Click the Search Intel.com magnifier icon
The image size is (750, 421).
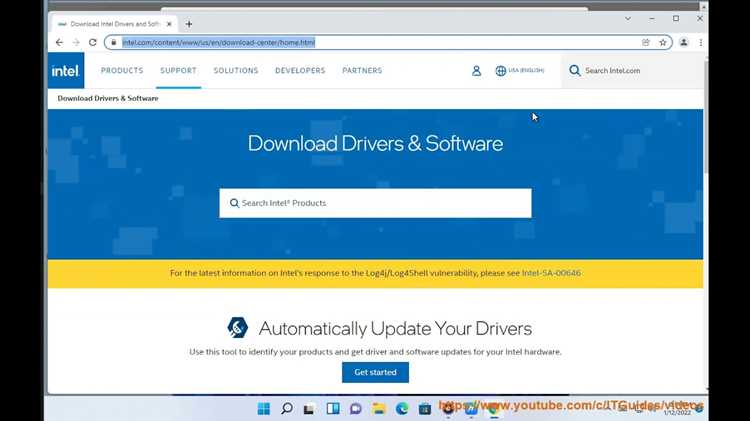pyautogui.click(x=575, y=71)
